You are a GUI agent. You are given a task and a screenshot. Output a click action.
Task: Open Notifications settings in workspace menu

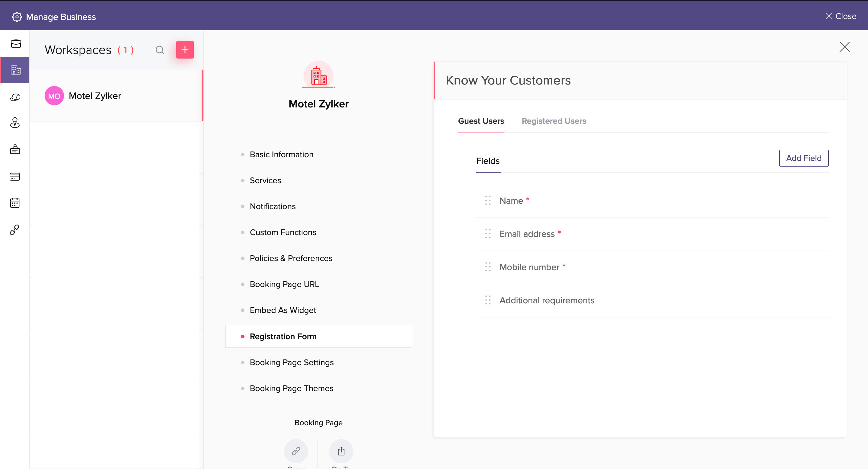[272, 206]
